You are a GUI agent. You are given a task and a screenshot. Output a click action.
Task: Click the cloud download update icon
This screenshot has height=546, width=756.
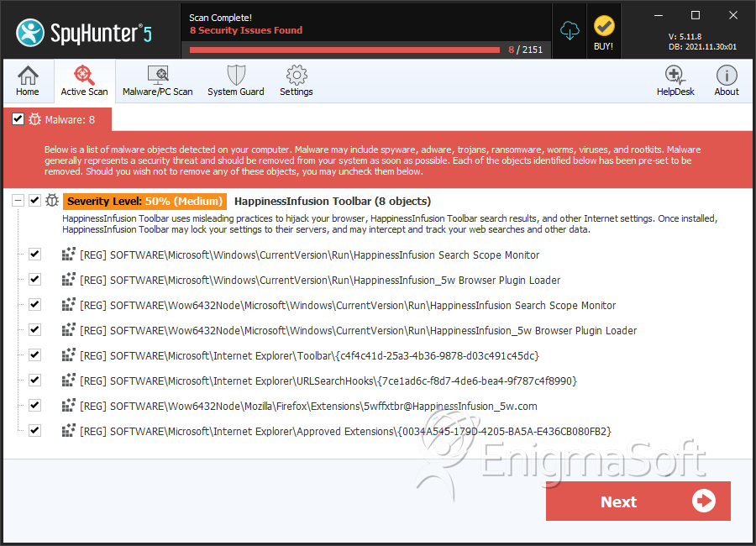point(570,30)
